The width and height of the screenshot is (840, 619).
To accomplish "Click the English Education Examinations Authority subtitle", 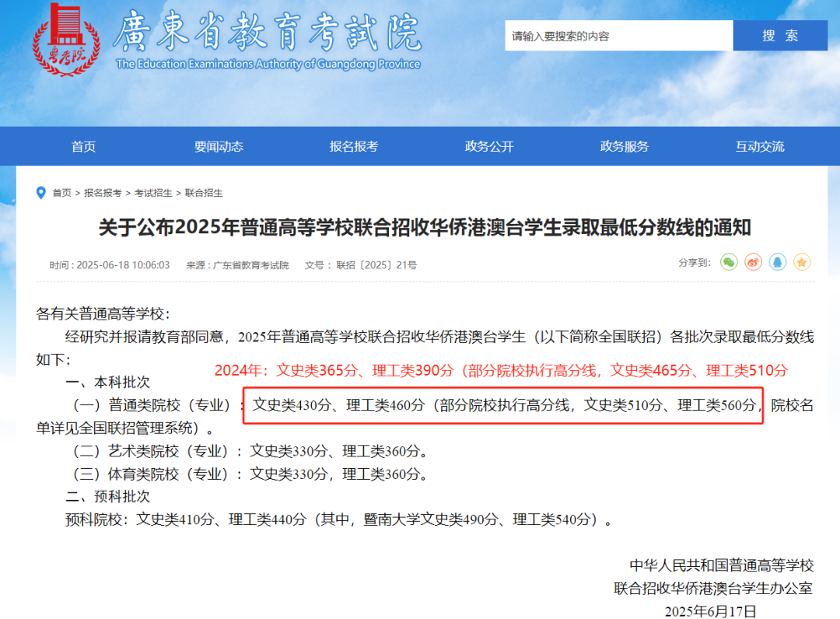I will pyautogui.click(x=268, y=64).
